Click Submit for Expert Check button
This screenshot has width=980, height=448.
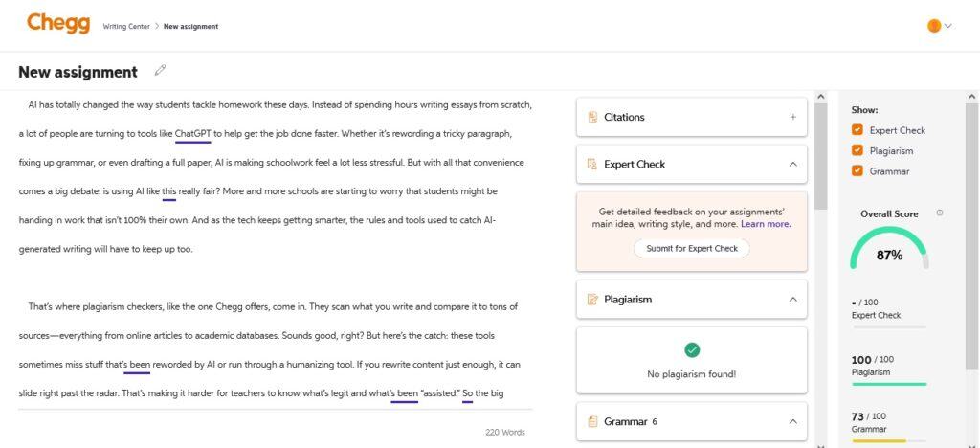click(692, 248)
